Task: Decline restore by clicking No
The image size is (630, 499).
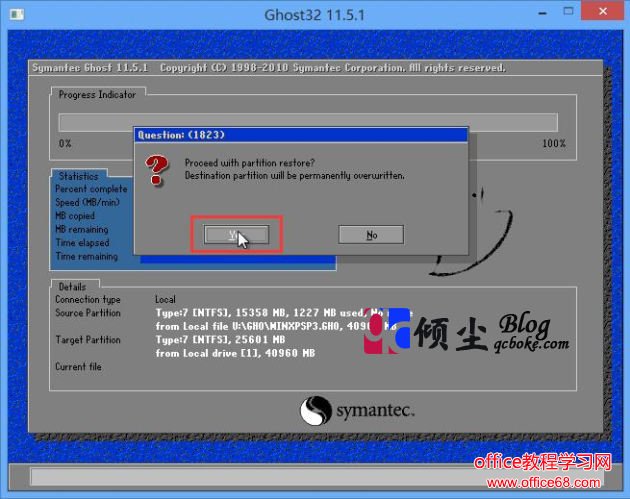Action: [x=371, y=234]
